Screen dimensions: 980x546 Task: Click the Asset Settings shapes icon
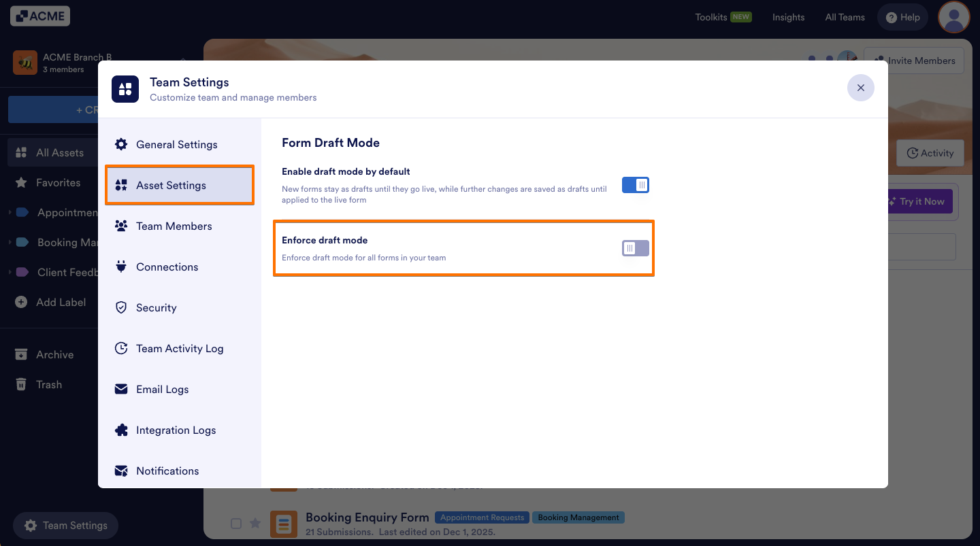click(121, 185)
